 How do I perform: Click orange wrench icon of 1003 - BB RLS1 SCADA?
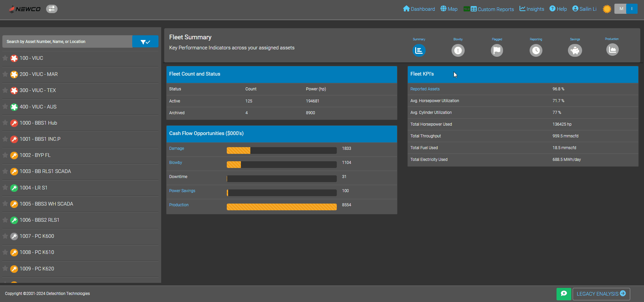tap(14, 172)
